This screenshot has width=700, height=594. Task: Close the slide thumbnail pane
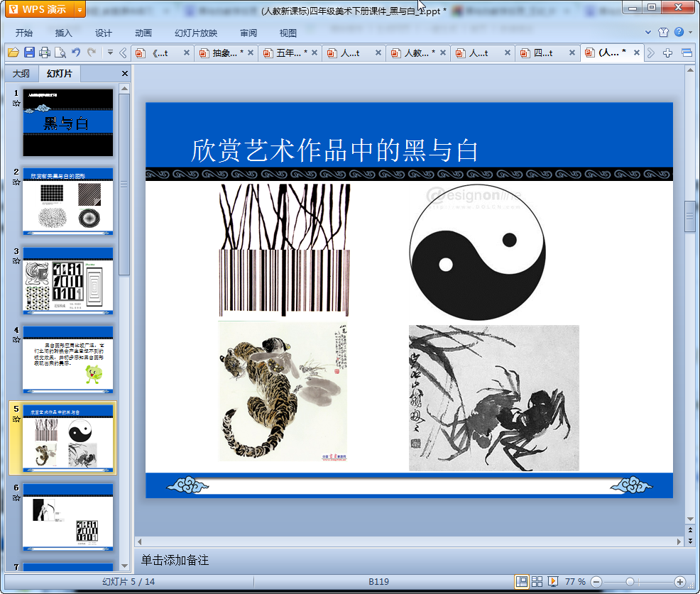pyautogui.click(x=125, y=74)
